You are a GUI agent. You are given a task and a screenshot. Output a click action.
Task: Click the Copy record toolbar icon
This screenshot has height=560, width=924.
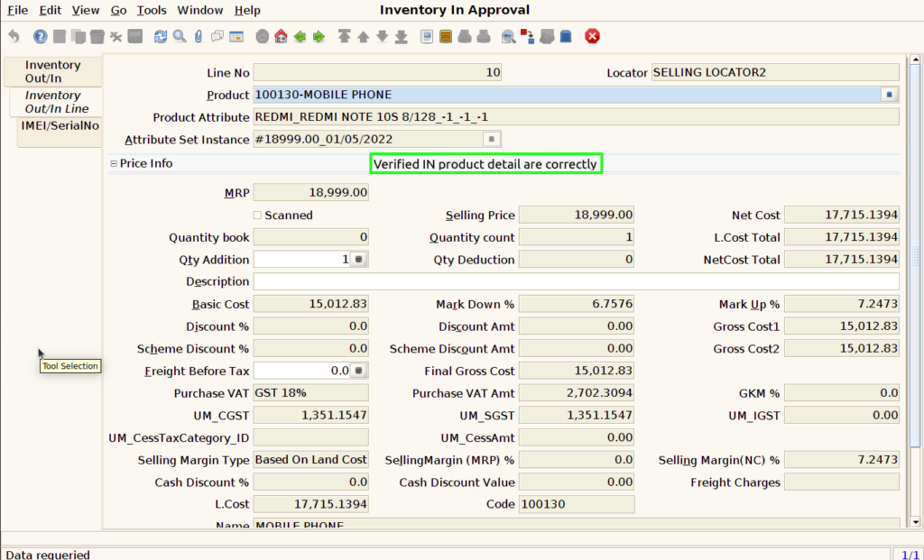pyautogui.click(x=79, y=36)
